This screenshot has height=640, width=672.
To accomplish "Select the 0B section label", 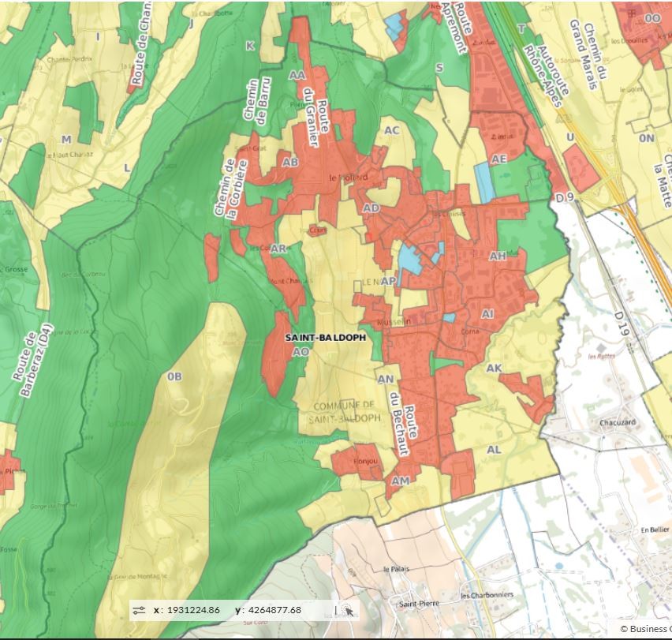I will click(174, 376).
